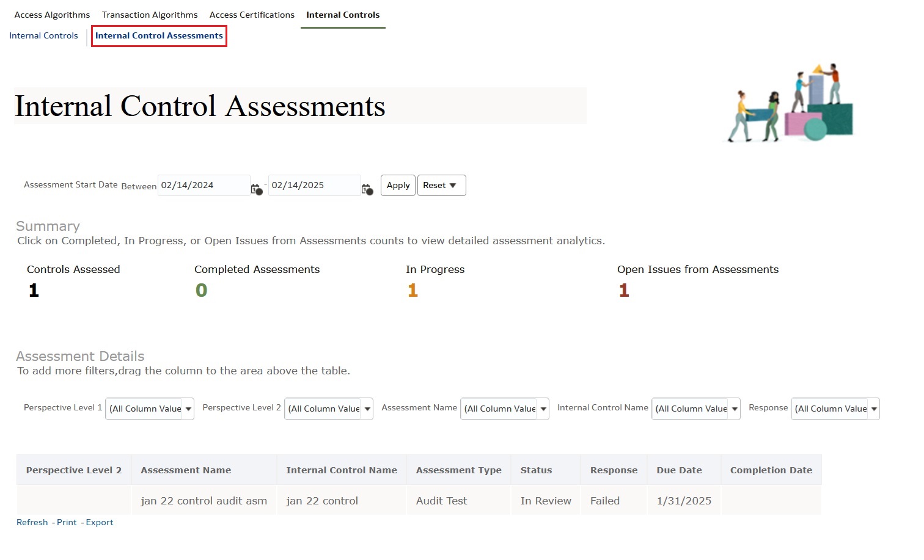
Task: Click the Response column header
Action: [614, 470]
